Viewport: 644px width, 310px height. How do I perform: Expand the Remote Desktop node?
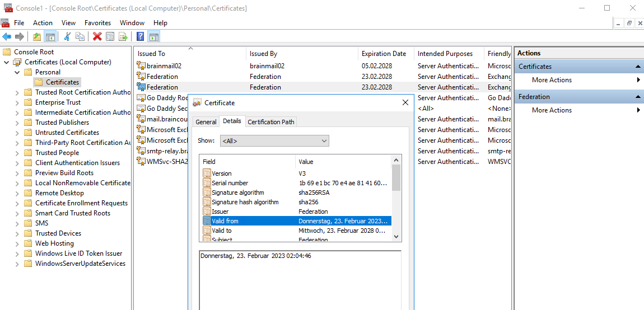pyautogui.click(x=17, y=193)
